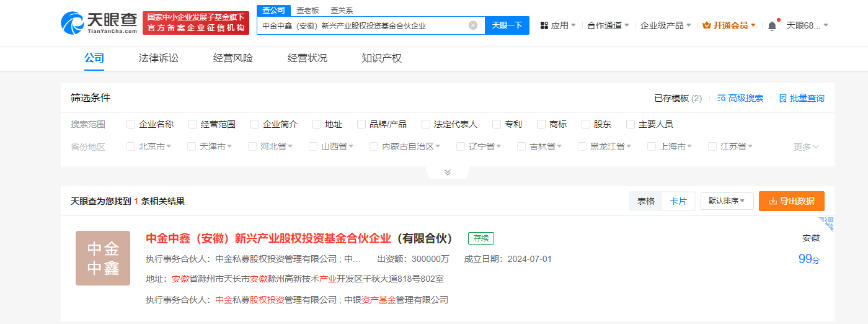Switch to the 查关系 search tab

click(x=342, y=10)
